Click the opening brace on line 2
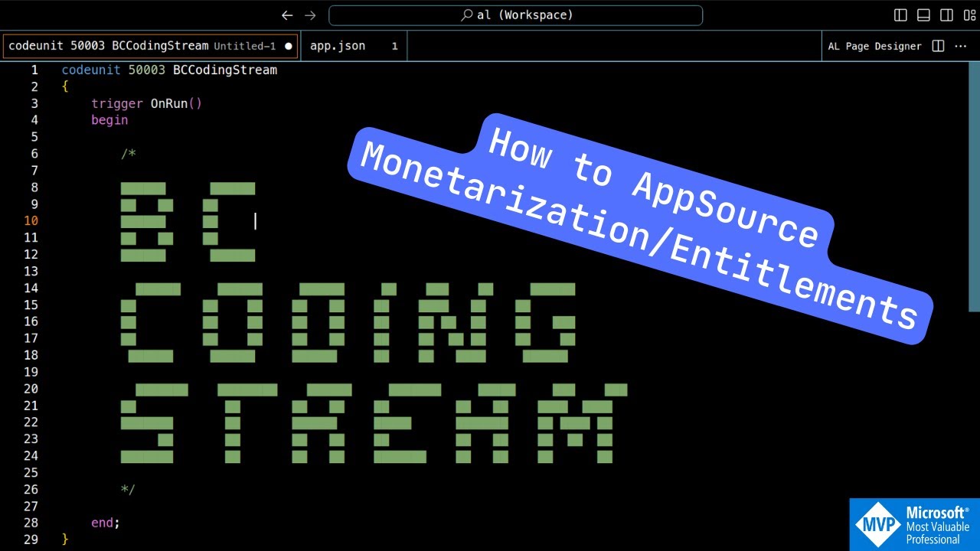 coord(65,86)
